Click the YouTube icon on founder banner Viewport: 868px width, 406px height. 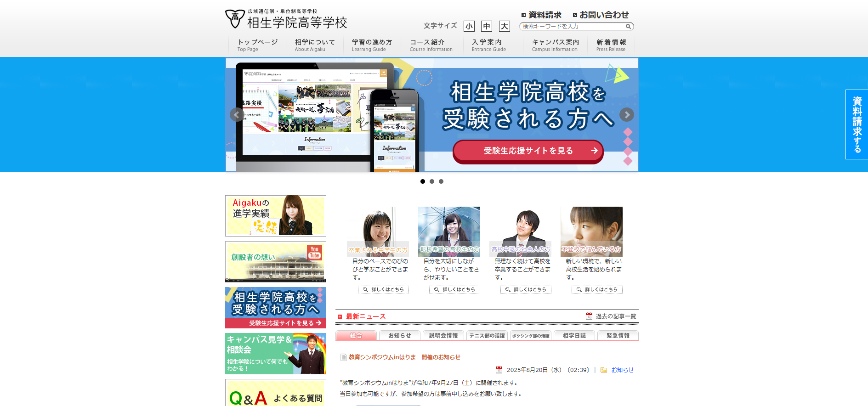tap(315, 253)
